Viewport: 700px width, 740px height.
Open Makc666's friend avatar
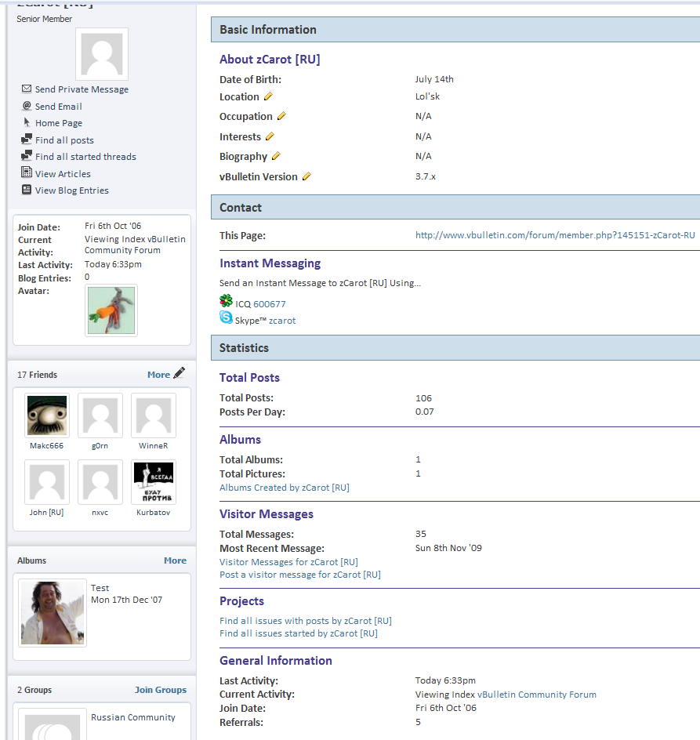47,415
